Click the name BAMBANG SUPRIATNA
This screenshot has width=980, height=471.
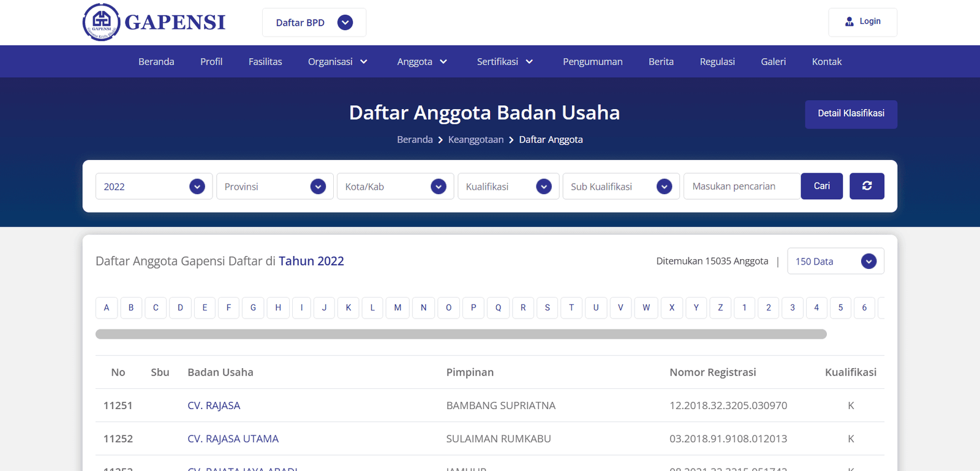(x=501, y=405)
